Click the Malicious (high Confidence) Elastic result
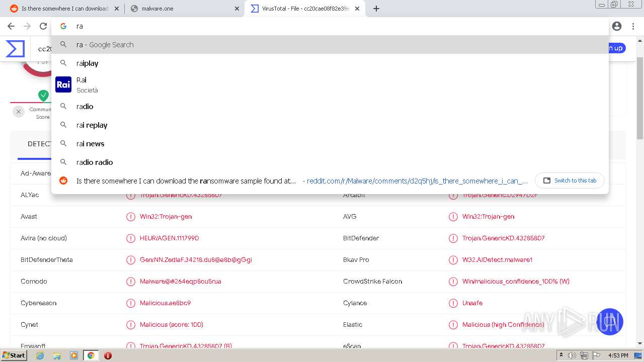Screen dimensions: 644x362 (503, 325)
